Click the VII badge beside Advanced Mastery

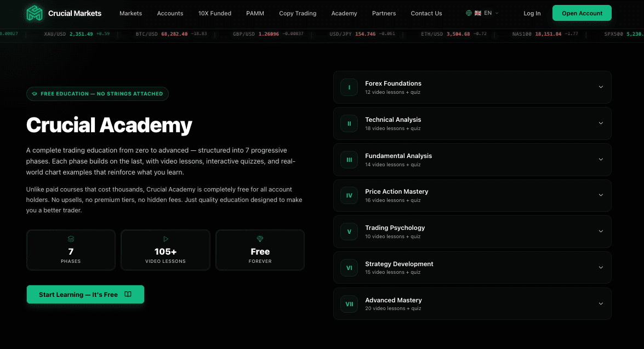(349, 303)
